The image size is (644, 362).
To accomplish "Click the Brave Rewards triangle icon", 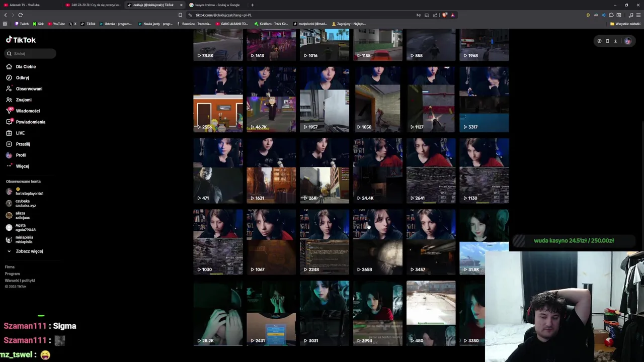I will pyautogui.click(x=452, y=15).
